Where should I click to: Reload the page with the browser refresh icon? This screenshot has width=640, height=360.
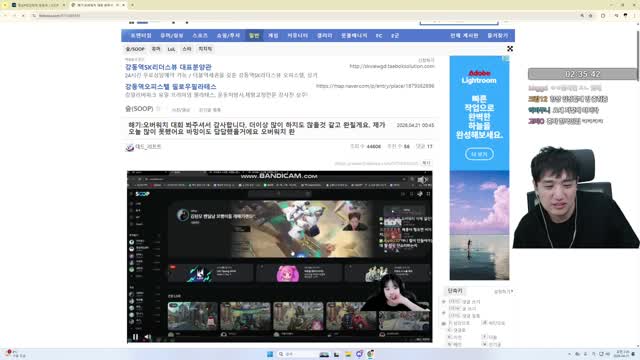click(23, 16)
